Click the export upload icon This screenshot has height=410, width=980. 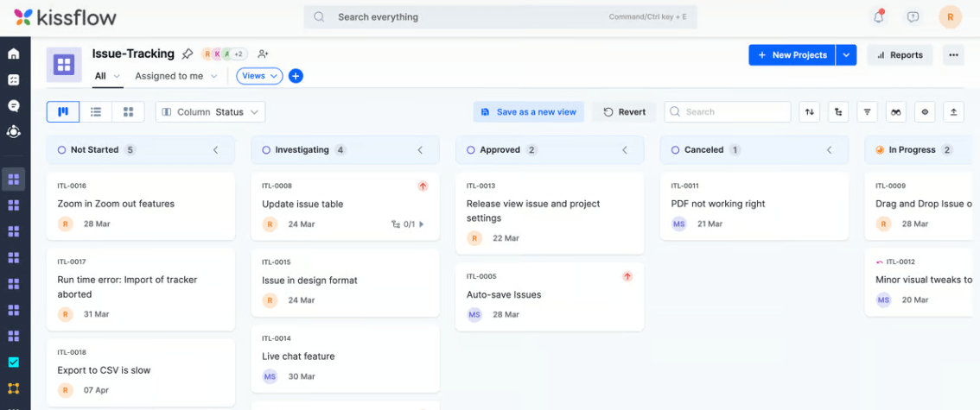(x=953, y=112)
